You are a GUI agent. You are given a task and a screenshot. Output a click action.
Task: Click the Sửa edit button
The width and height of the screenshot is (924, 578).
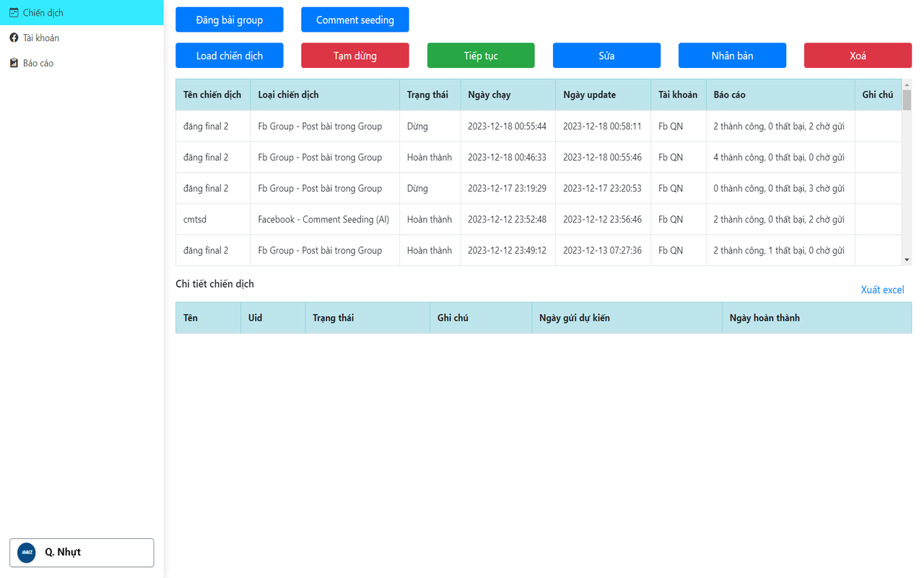[x=606, y=56]
